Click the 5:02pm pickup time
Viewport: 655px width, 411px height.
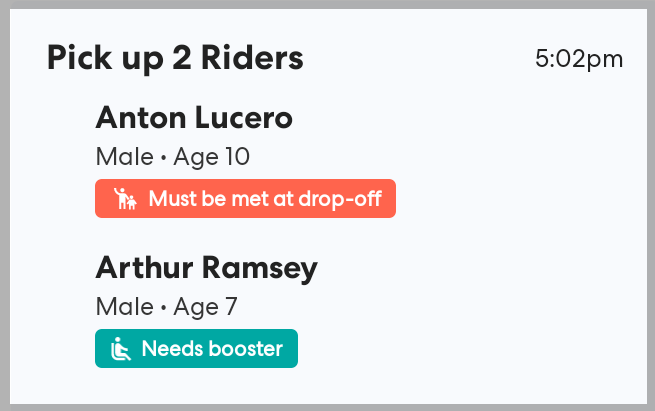579,59
